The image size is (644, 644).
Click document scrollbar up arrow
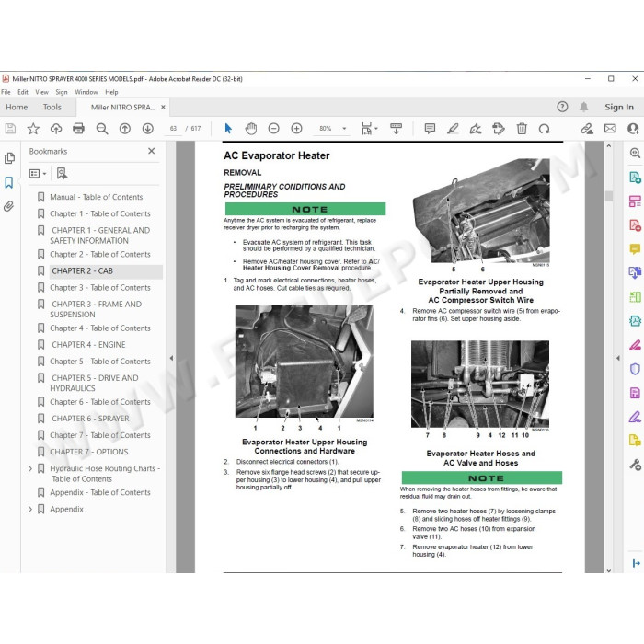(609, 146)
